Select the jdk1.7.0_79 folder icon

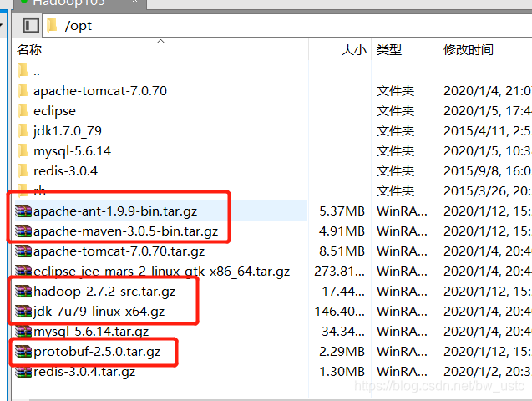[23, 130]
